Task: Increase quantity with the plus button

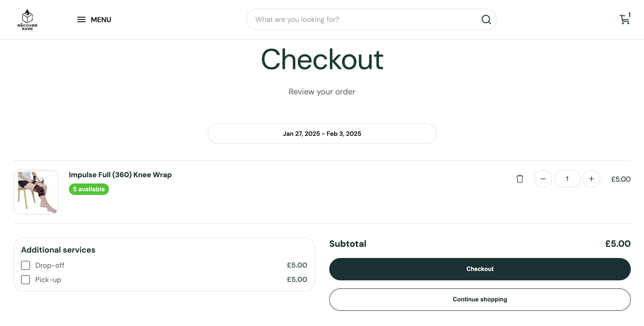Action: click(x=591, y=179)
